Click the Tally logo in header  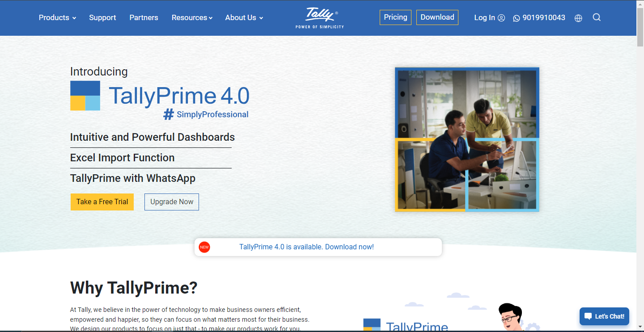[x=319, y=18]
